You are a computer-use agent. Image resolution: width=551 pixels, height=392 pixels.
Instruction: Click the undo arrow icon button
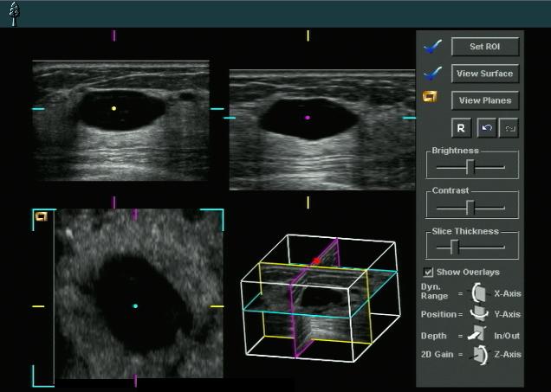[487, 128]
